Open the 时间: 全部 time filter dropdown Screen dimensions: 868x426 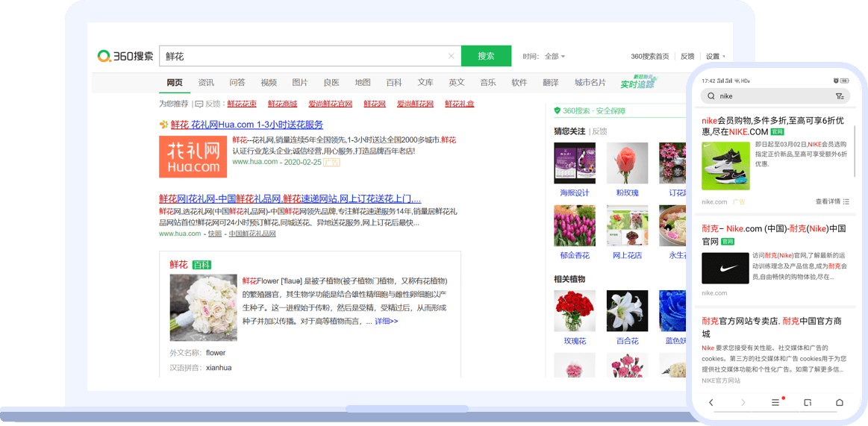pyautogui.click(x=544, y=57)
